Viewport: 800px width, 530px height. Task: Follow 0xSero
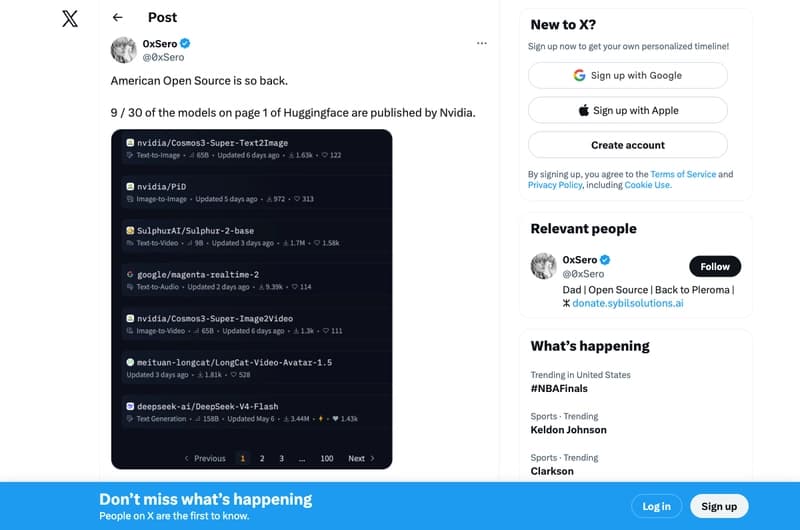pos(715,266)
